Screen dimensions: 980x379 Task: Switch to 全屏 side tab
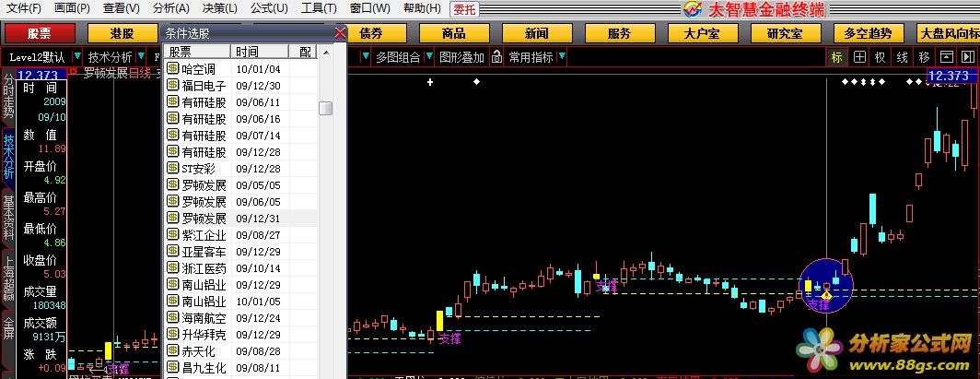9,328
